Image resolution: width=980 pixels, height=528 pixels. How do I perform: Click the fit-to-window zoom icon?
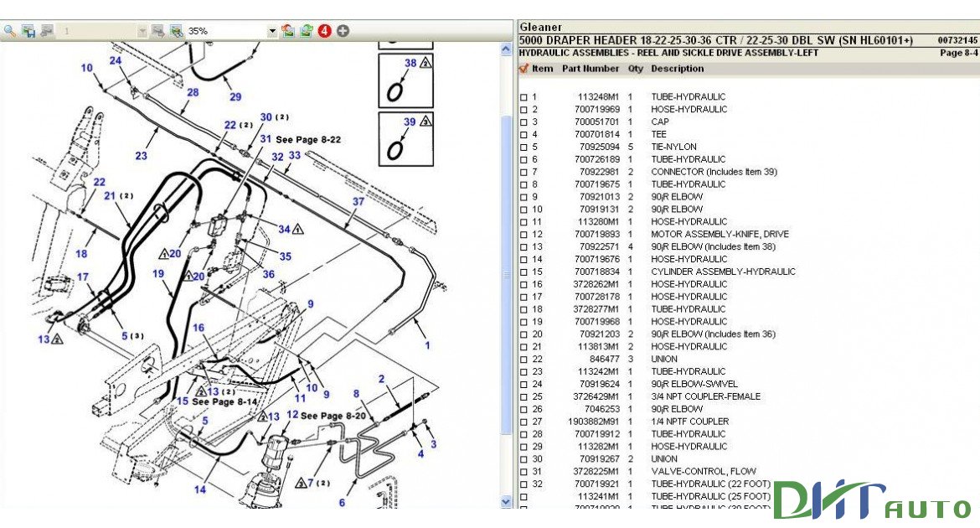point(177,31)
